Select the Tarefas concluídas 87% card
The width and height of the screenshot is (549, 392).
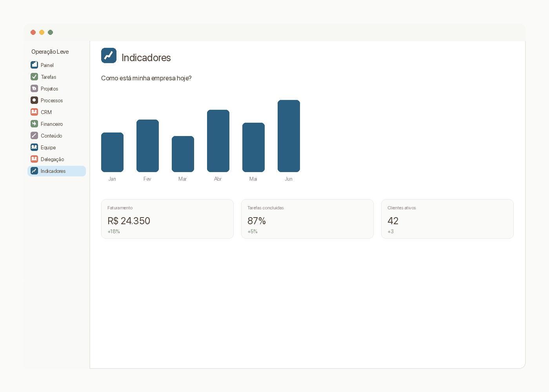click(307, 219)
